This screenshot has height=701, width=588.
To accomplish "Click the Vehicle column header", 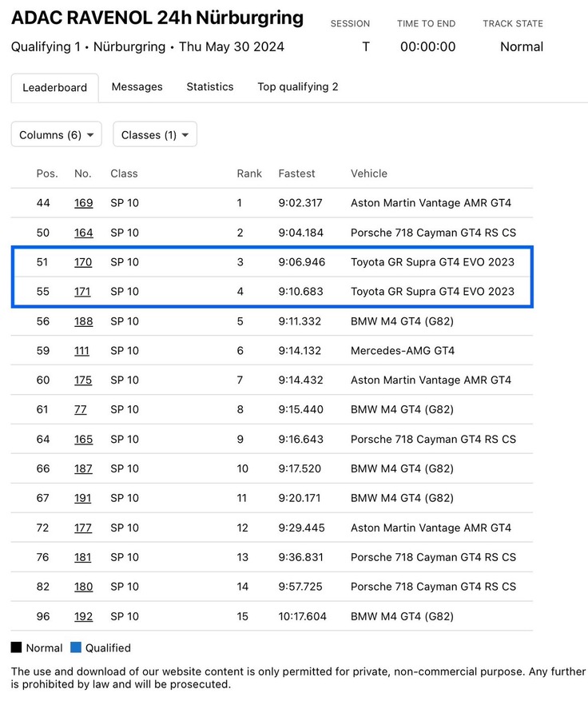I will pyautogui.click(x=368, y=173).
